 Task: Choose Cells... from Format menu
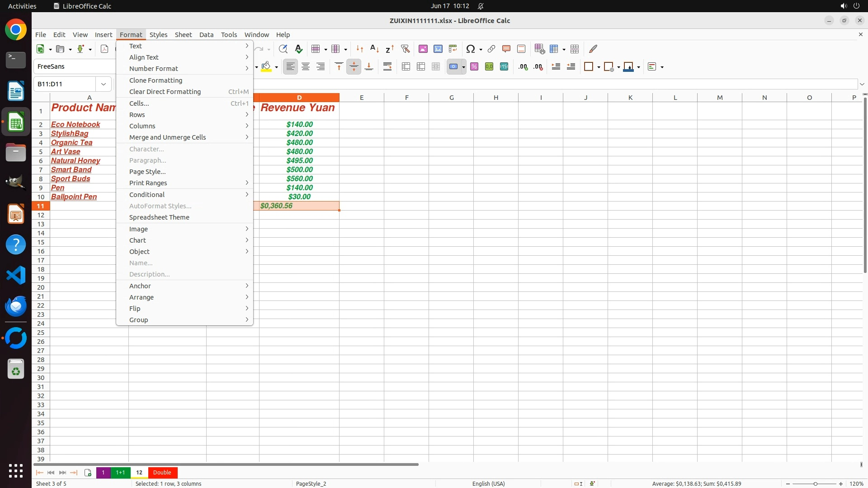click(x=139, y=103)
